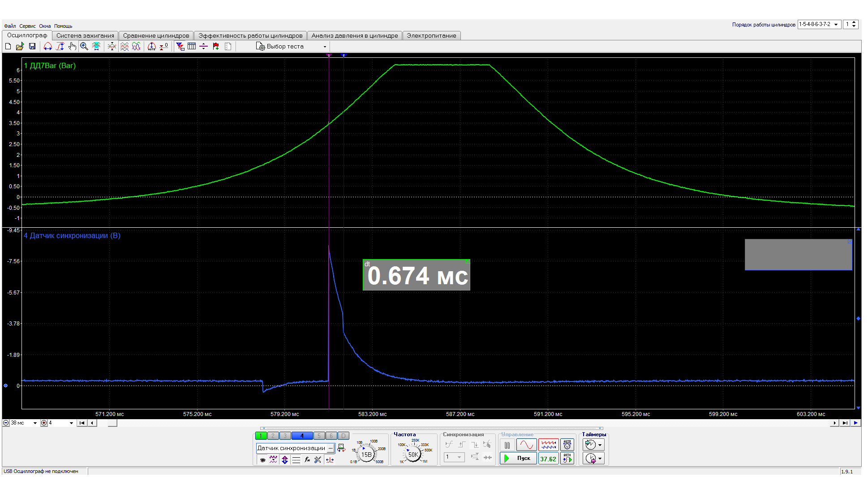The width and height of the screenshot is (868, 477).
Task: Click the red-blue dual waveform button
Action: pyautogui.click(x=548, y=445)
